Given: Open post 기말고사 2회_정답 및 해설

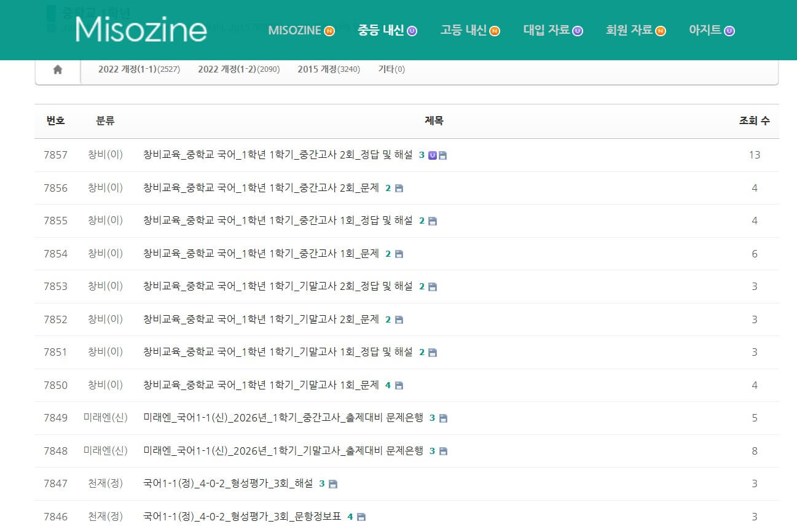Looking at the screenshot, I should [278, 286].
